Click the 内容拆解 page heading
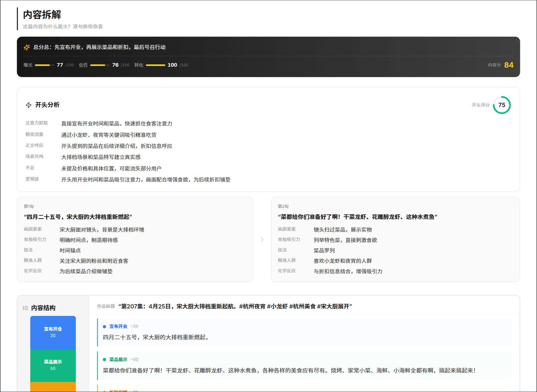537x392 pixels. click(42, 15)
